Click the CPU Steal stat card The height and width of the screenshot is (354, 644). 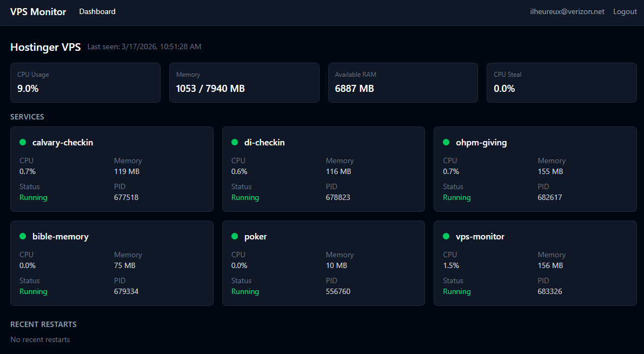coord(562,83)
